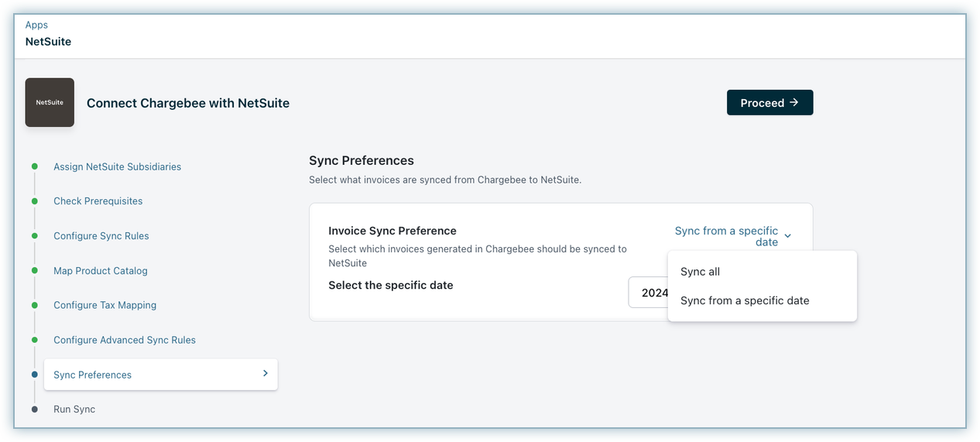Click the gray dot beside Run Sync

point(34,409)
